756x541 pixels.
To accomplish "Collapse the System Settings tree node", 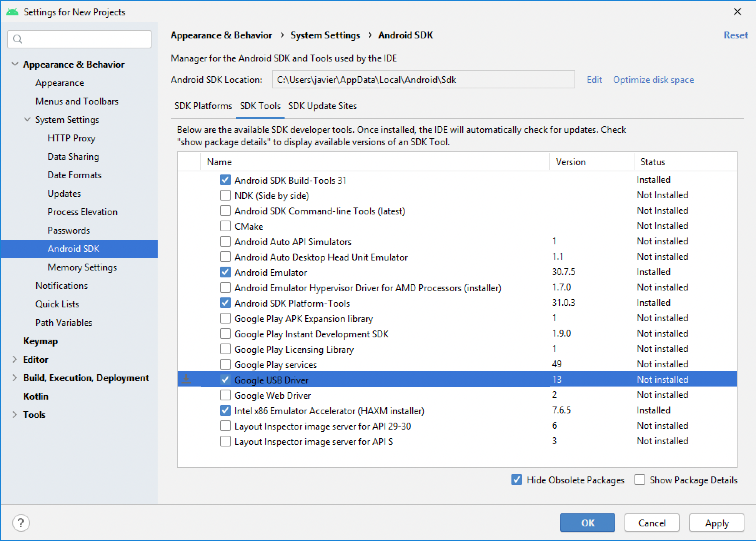I will point(27,119).
